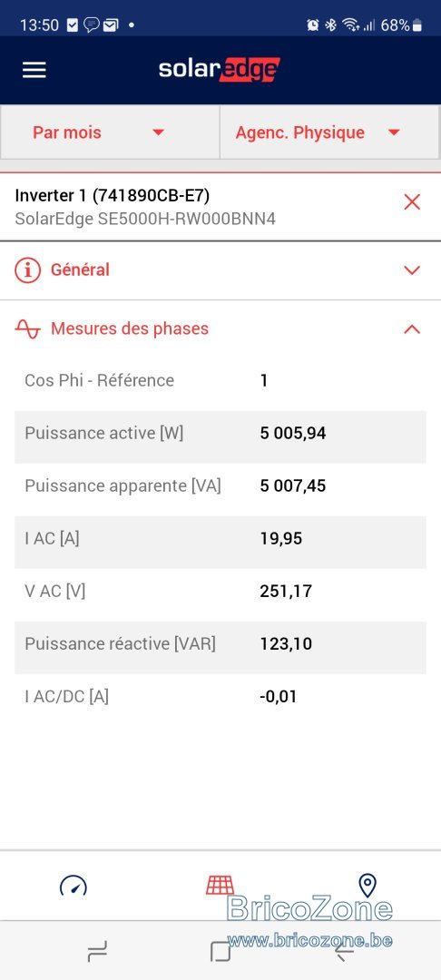This screenshot has height=980, width=441.
Task: Select the V AC voltage row
Action: click(220, 591)
